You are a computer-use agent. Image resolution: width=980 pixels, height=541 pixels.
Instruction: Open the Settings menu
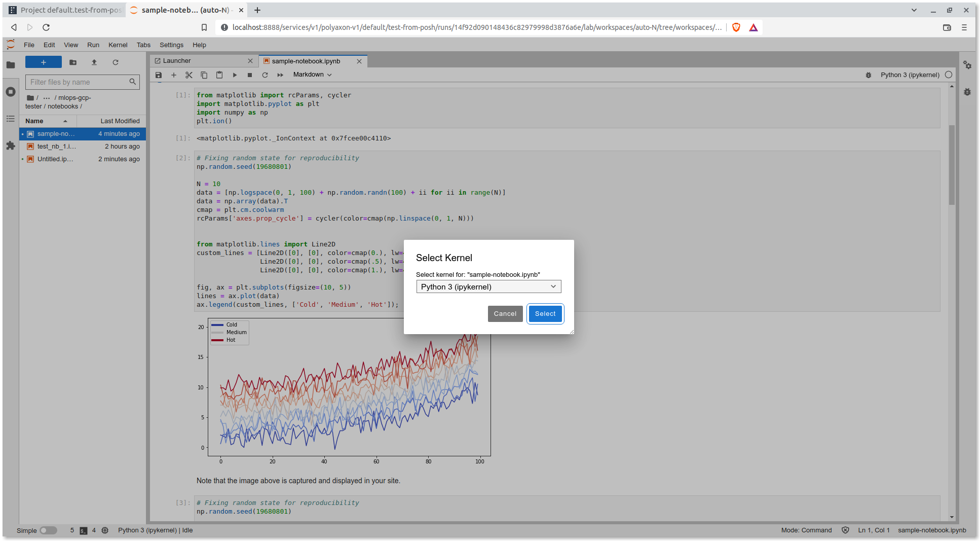171,45
